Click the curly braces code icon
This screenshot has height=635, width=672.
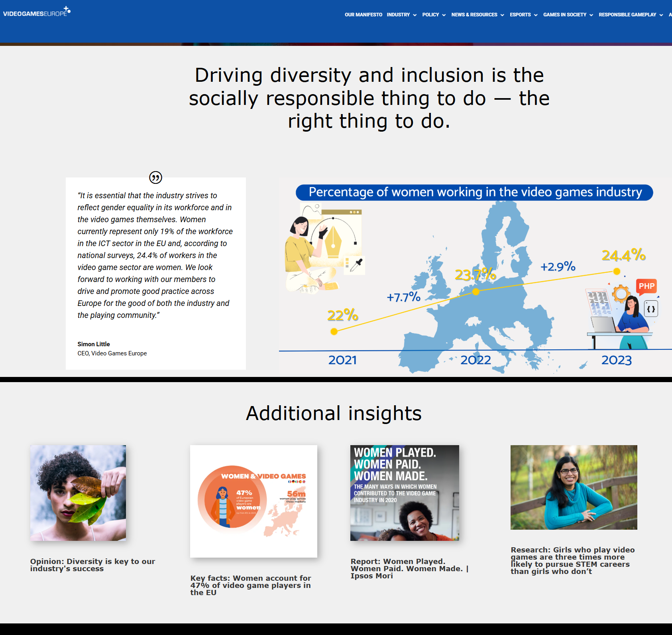click(x=651, y=309)
